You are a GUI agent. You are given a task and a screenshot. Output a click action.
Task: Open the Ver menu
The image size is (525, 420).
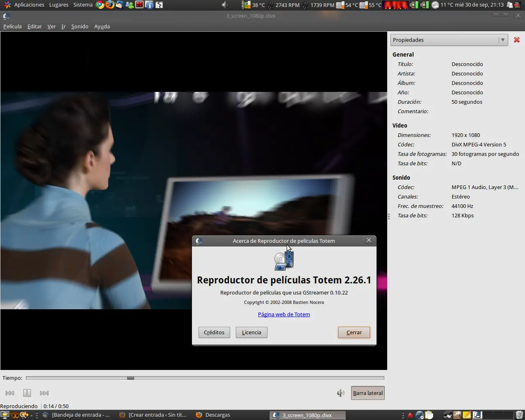(52, 26)
